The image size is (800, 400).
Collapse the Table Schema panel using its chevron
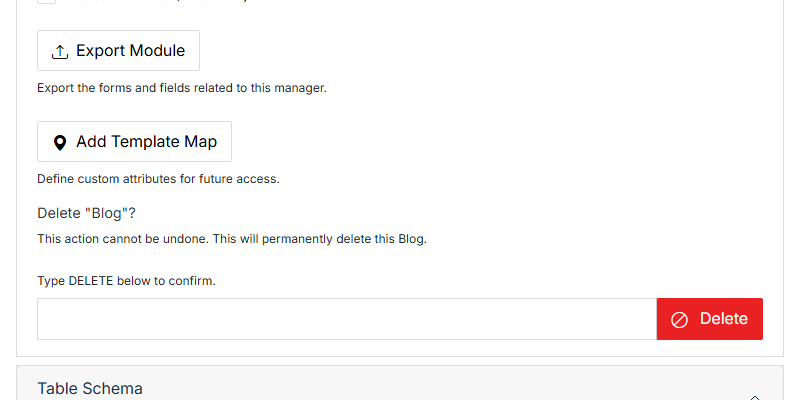(x=755, y=397)
